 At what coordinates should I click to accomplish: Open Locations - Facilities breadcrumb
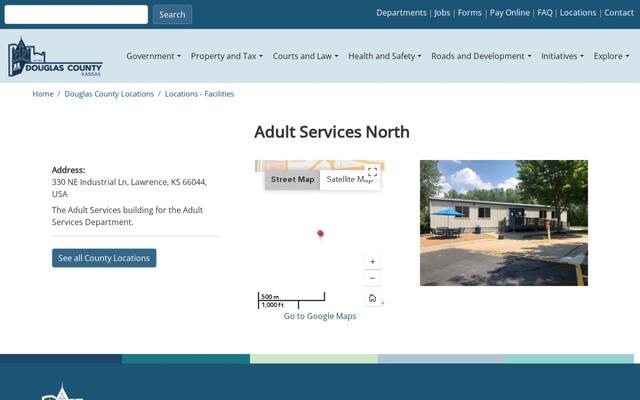click(199, 94)
